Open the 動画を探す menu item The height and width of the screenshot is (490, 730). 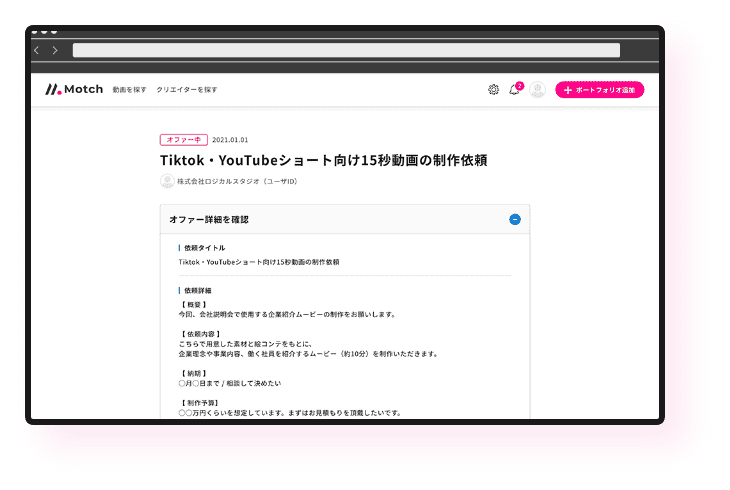tap(129, 90)
